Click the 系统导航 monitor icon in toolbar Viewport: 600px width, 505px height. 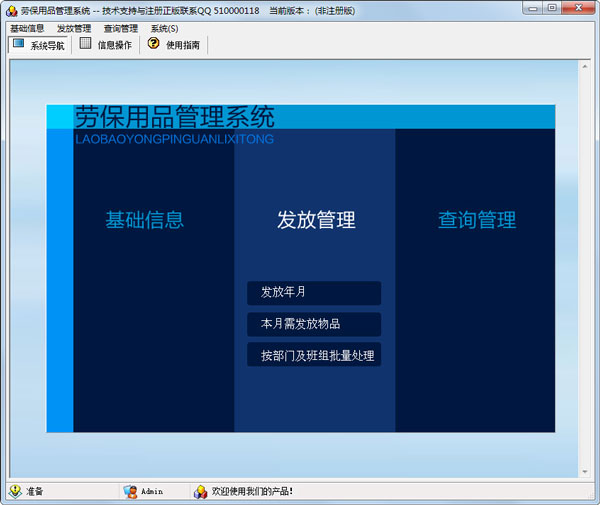click(18, 44)
